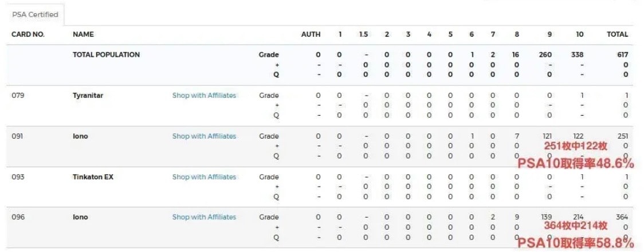644x252 pixels.
Task: Click the AUTH column header
Action: [x=311, y=34]
